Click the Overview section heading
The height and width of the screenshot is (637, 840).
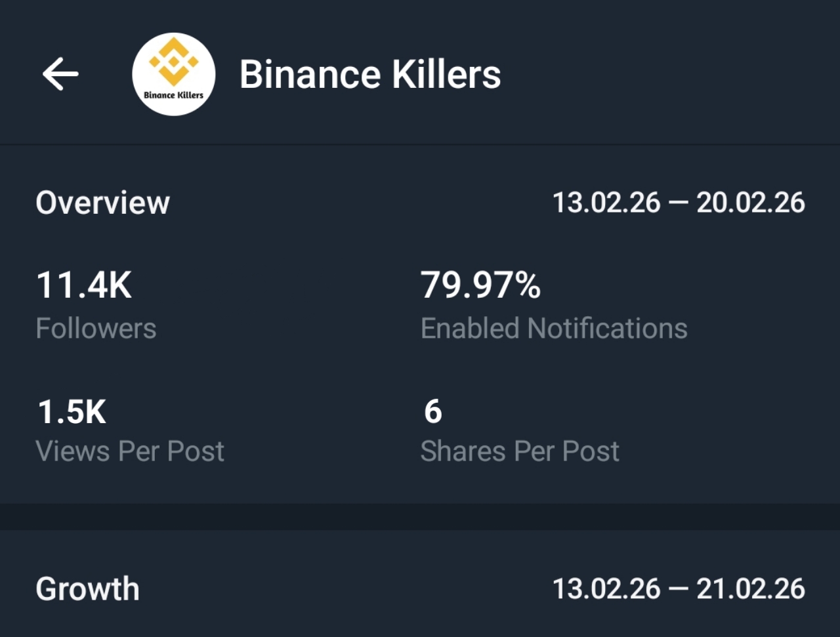coord(102,203)
